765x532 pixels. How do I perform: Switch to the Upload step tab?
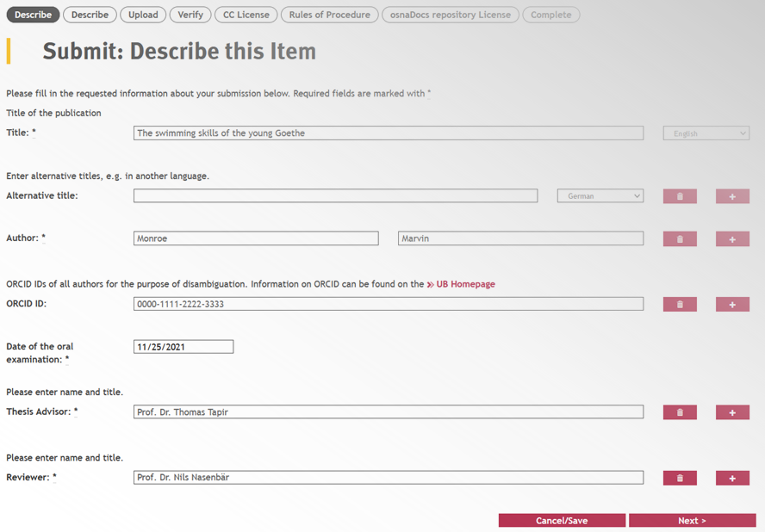pyautogui.click(x=143, y=15)
